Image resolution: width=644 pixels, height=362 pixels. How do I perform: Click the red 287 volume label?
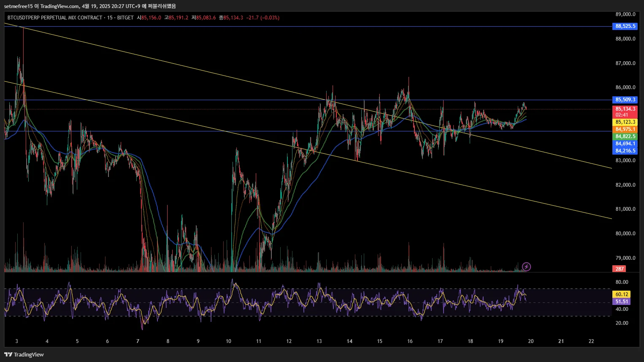click(619, 269)
